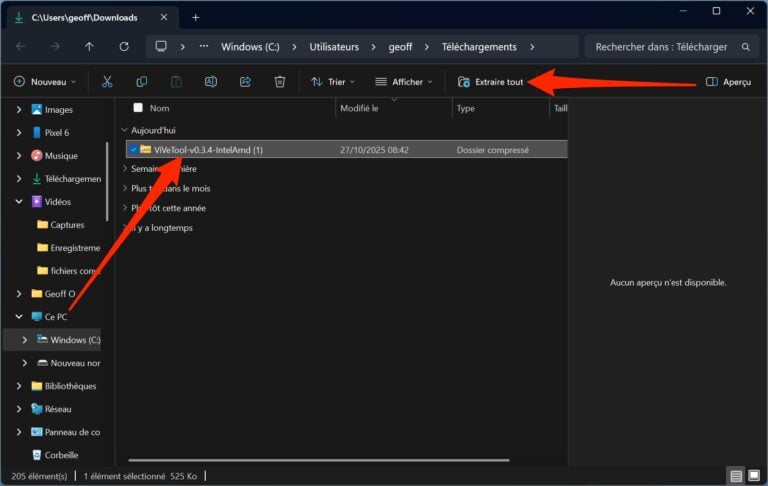The width and height of the screenshot is (768, 486).
Task: Open the Trier sort dropdown
Action: coord(333,82)
